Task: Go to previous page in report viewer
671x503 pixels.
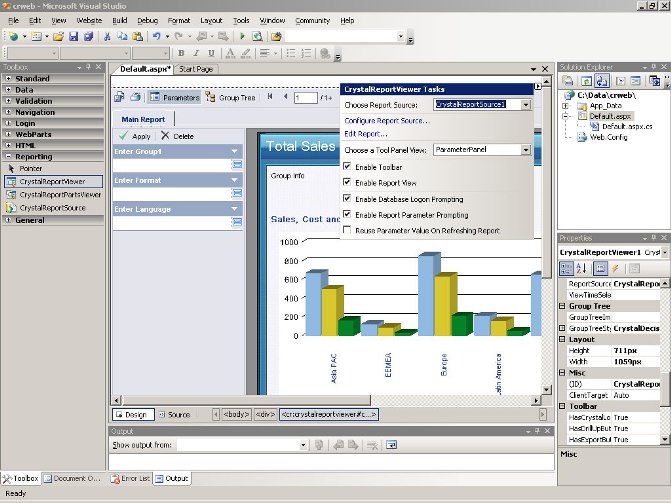Action: pos(285,97)
